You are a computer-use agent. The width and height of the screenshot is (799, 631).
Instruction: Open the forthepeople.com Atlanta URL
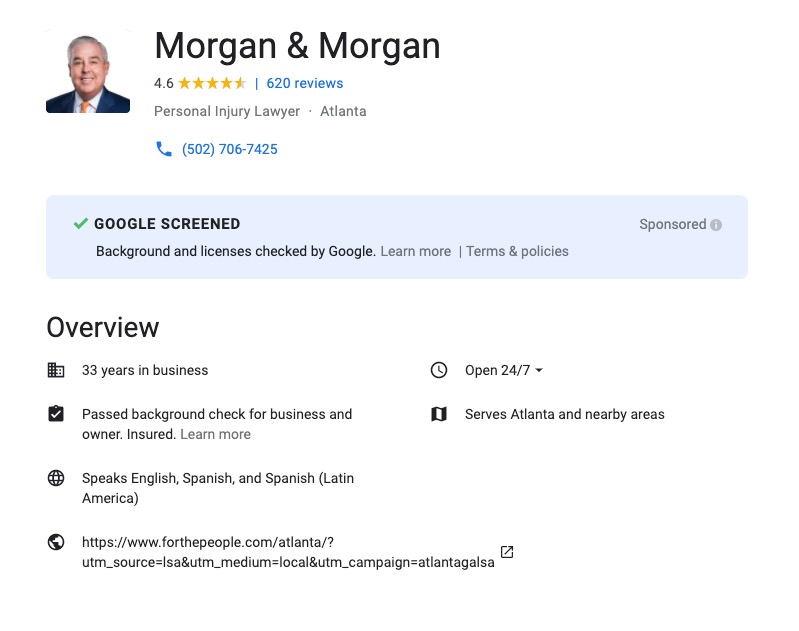coord(288,552)
